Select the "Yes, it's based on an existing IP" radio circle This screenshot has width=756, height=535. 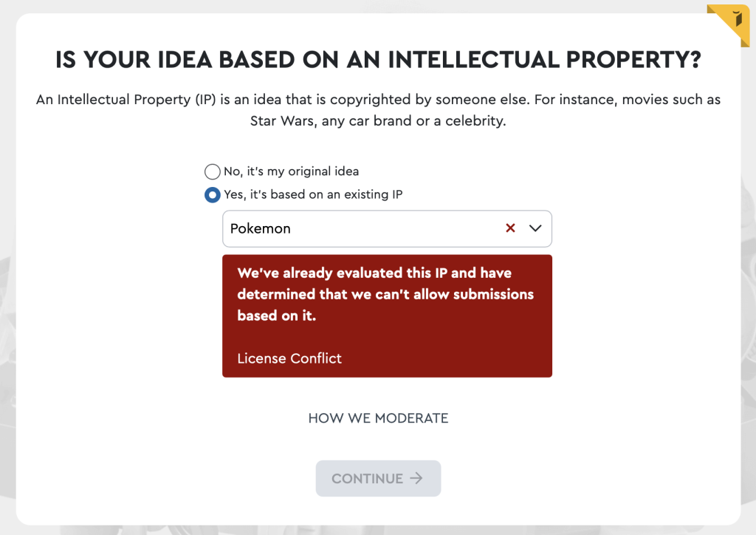(x=213, y=195)
